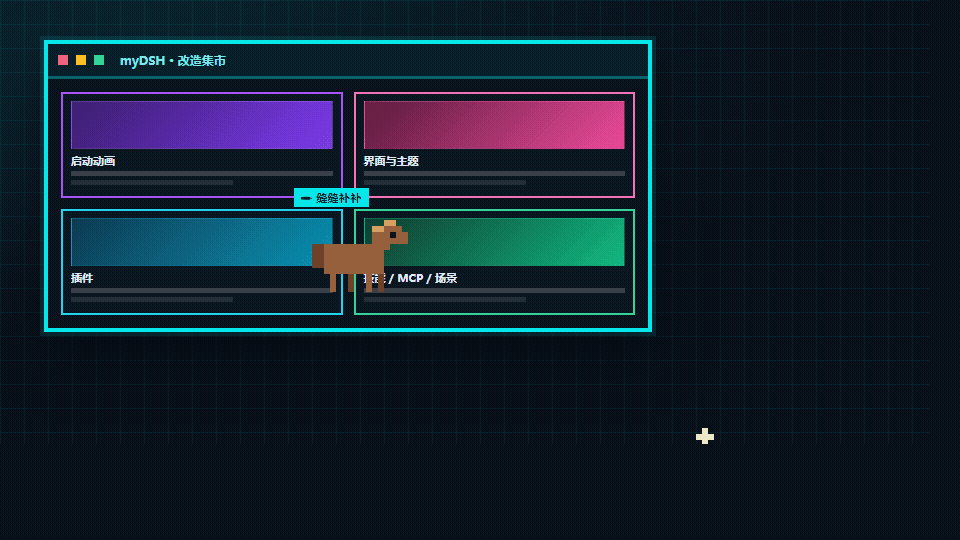Open the 界面与主题 card title
The image size is (960, 540).
pos(391,161)
